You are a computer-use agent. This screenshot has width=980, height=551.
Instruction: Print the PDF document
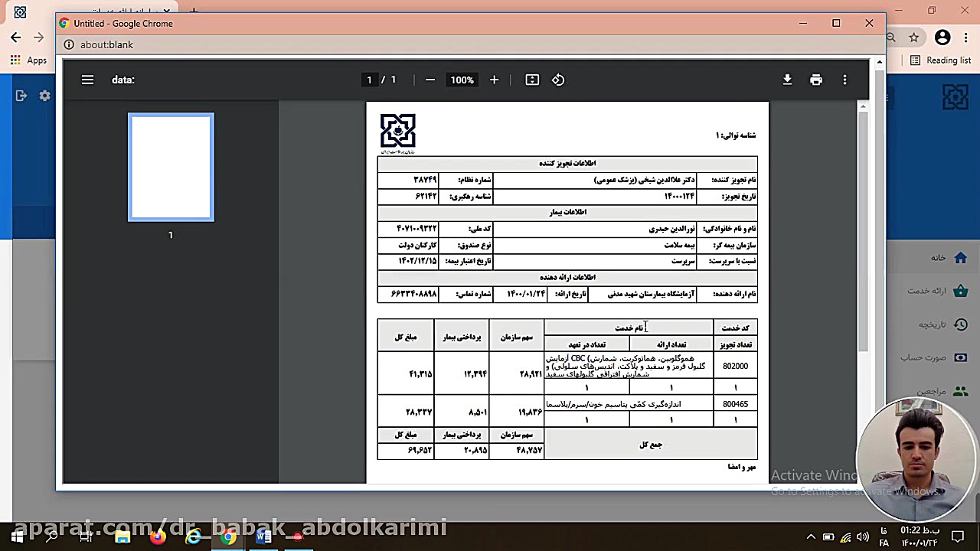816,80
